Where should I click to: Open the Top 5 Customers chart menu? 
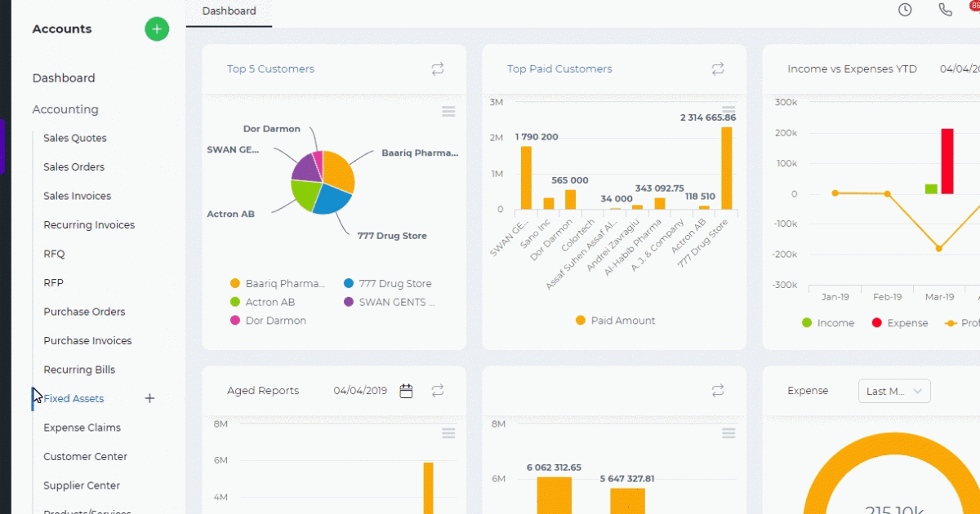click(448, 112)
